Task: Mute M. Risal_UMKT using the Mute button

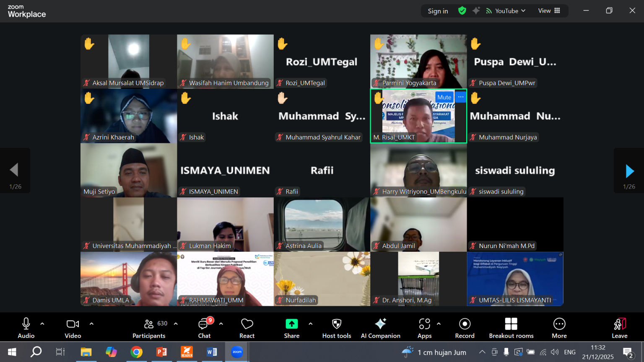Action: tap(444, 97)
